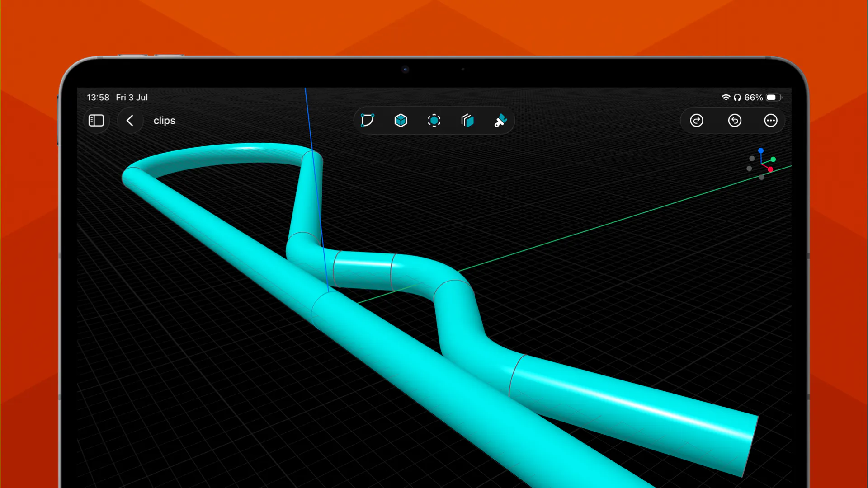
Task: Tap the headphones status icon
Action: (x=737, y=98)
